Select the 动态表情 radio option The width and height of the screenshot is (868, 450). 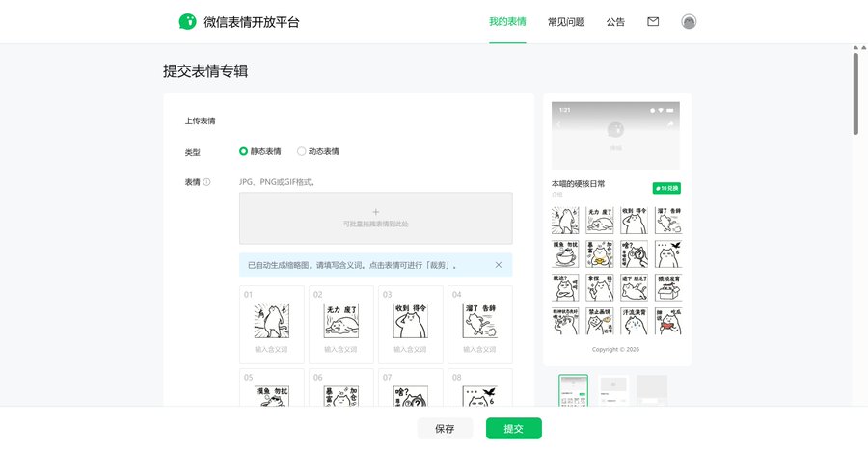318,151
